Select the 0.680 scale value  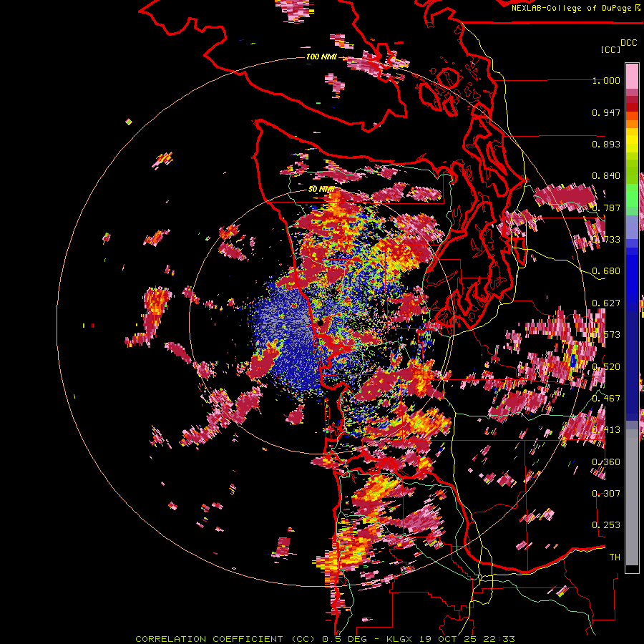click(606, 271)
